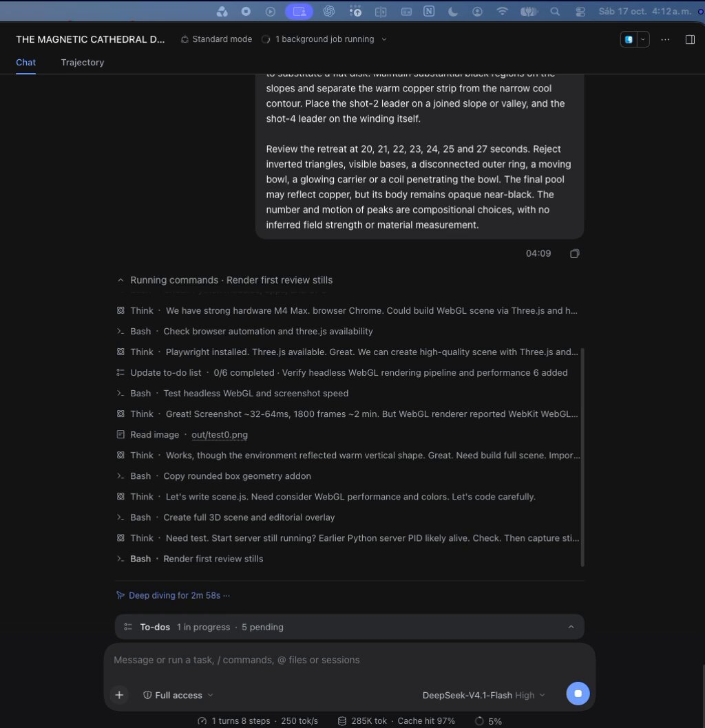The width and height of the screenshot is (705, 728).
Task: Expand Bash step Check browser automation
Action: (x=244, y=331)
